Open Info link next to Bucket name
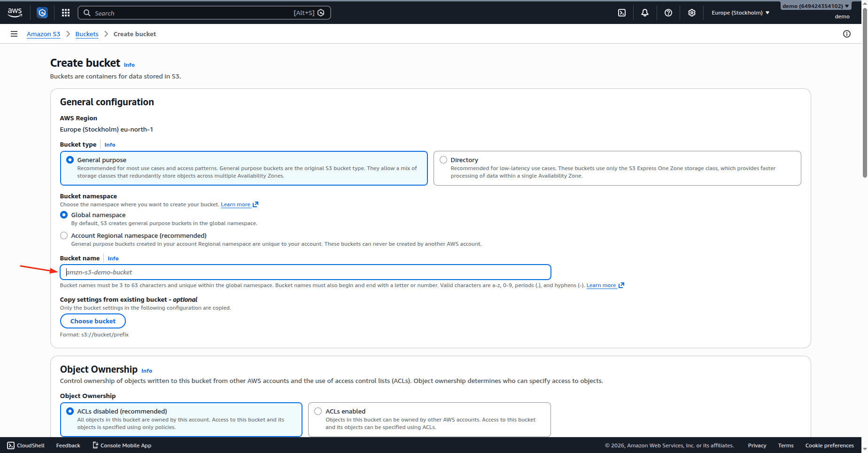The width and height of the screenshot is (868, 453). click(113, 258)
